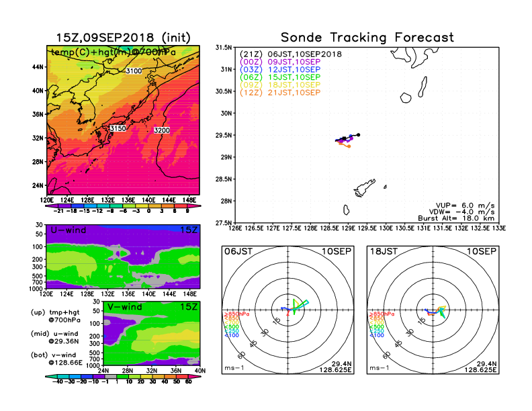Select legend entry '(12Z) 21JST,10SEP'
The image size is (532, 411).
[x=280, y=93]
